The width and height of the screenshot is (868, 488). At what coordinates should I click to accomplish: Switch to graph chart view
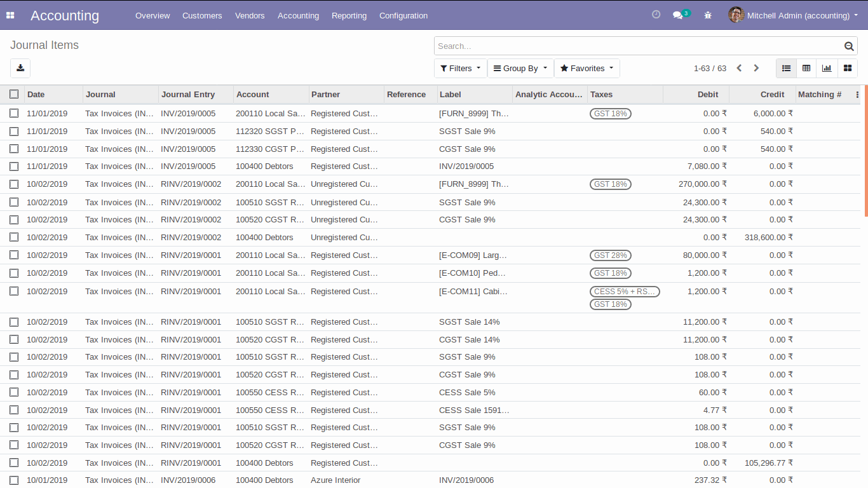click(x=827, y=68)
